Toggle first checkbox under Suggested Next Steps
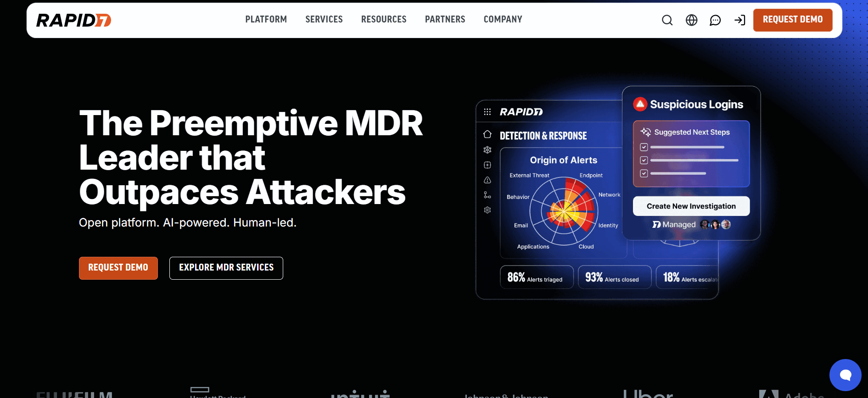This screenshot has width=868, height=398. pyautogui.click(x=644, y=147)
